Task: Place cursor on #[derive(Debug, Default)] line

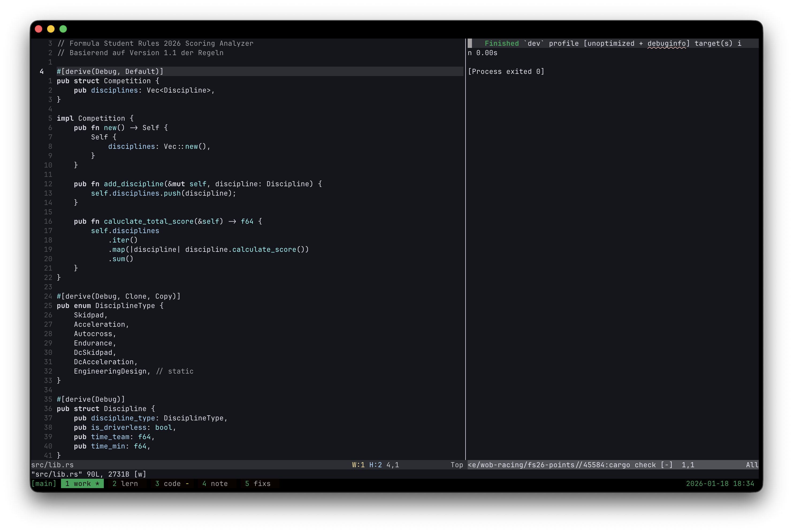Action: (x=110, y=72)
